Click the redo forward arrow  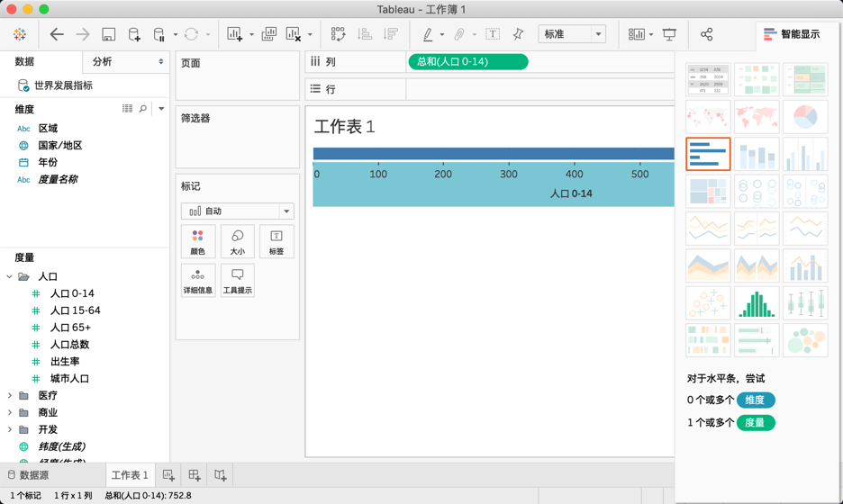click(82, 34)
